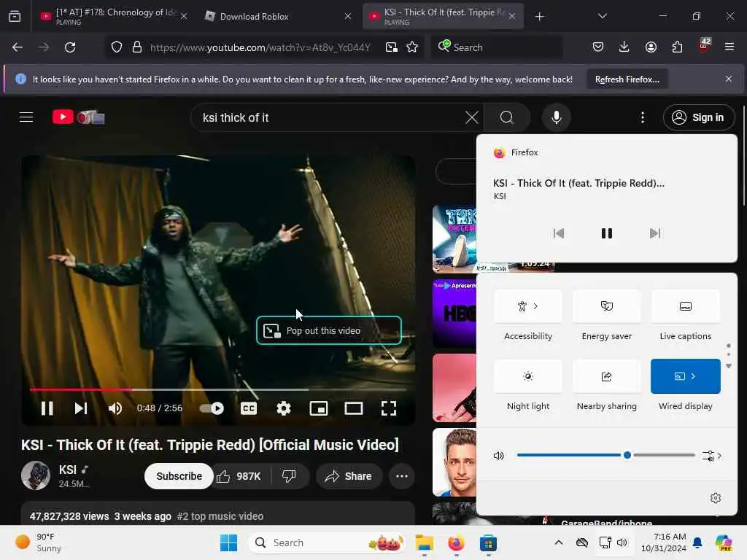
Task: Switch to theater mode icon
Action: coord(354,408)
